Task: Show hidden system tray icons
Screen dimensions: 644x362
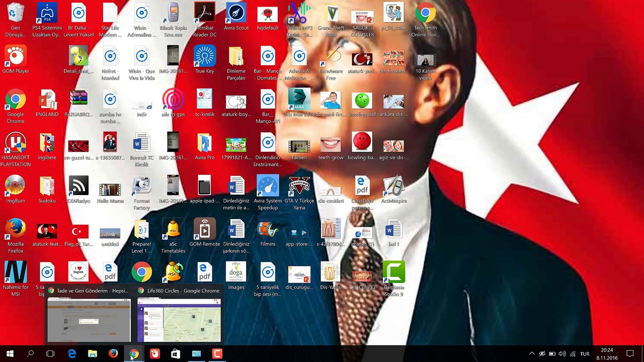Action: [x=532, y=354]
